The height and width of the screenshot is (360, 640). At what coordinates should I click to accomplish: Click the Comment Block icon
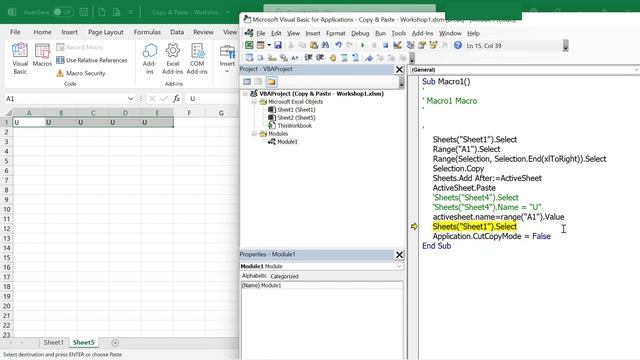[x=344, y=58]
